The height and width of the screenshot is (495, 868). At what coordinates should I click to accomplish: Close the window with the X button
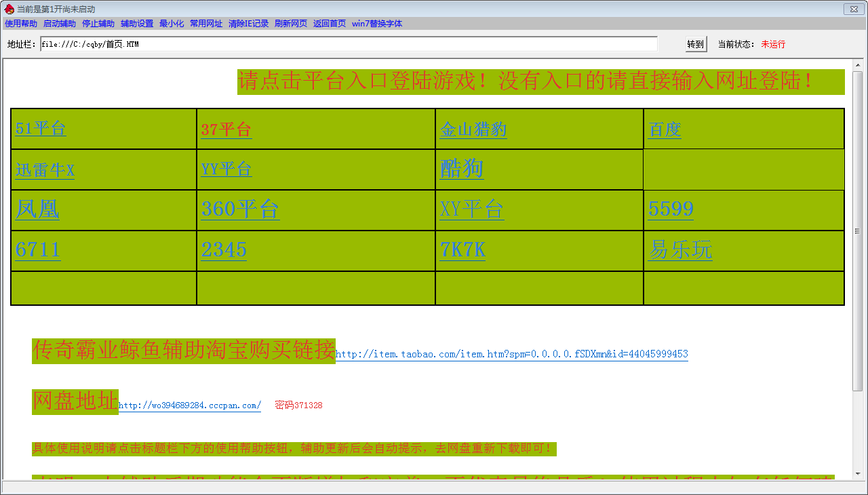(x=852, y=9)
